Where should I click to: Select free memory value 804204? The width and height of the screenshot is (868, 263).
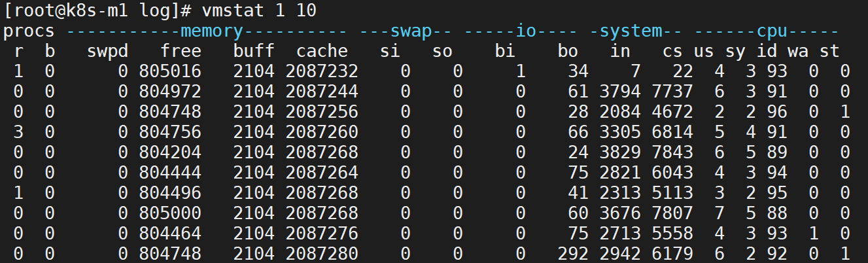(170, 152)
